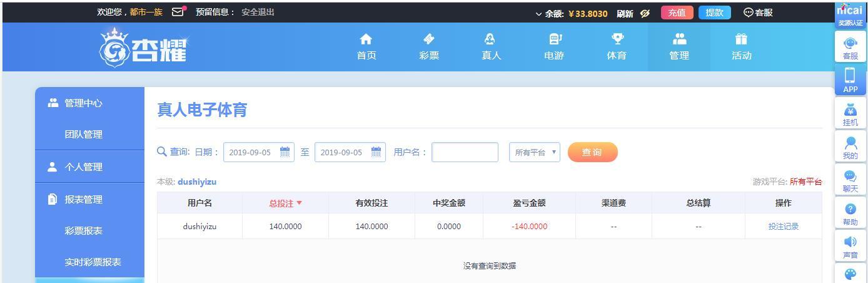868x283 pixels.
Task: Click the 充值 recharge button
Action: click(677, 13)
